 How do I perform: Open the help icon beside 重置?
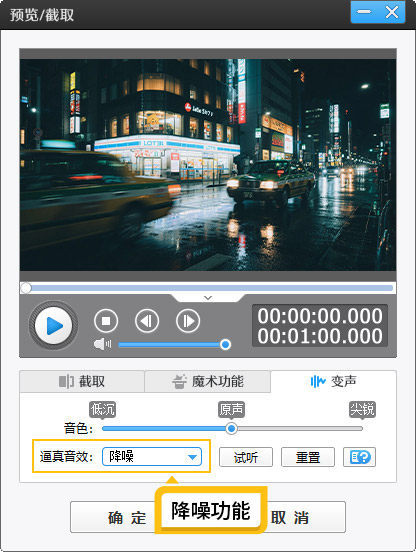click(359, 457)
